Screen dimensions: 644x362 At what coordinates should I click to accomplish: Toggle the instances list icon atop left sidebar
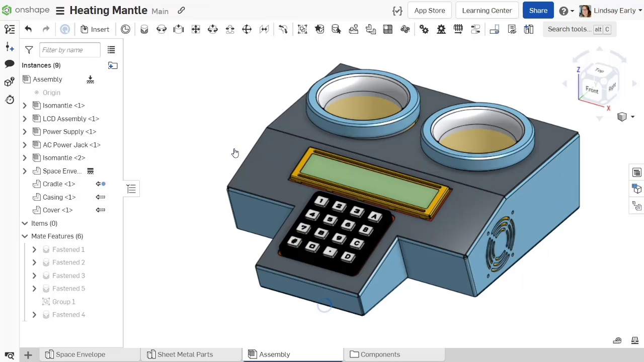[x=10, y=29]
